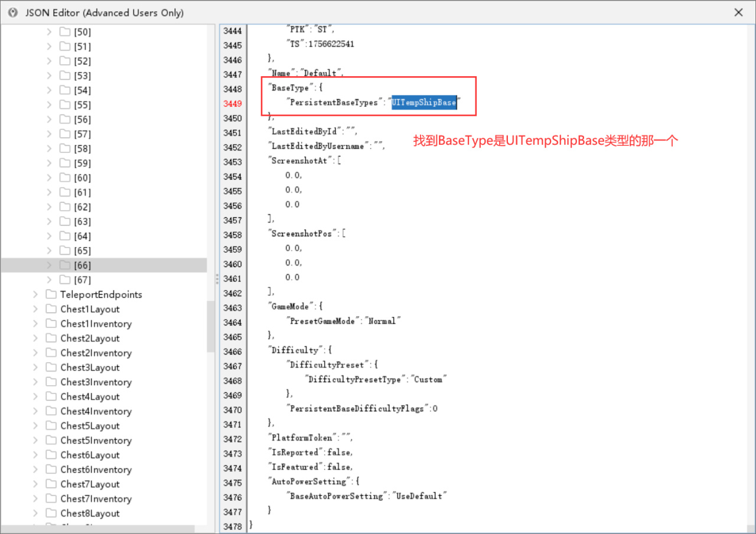The image size is (756, 534).
Task: Close the JSON Editor window
Action: pyautogui.click(x=738, y=12)
